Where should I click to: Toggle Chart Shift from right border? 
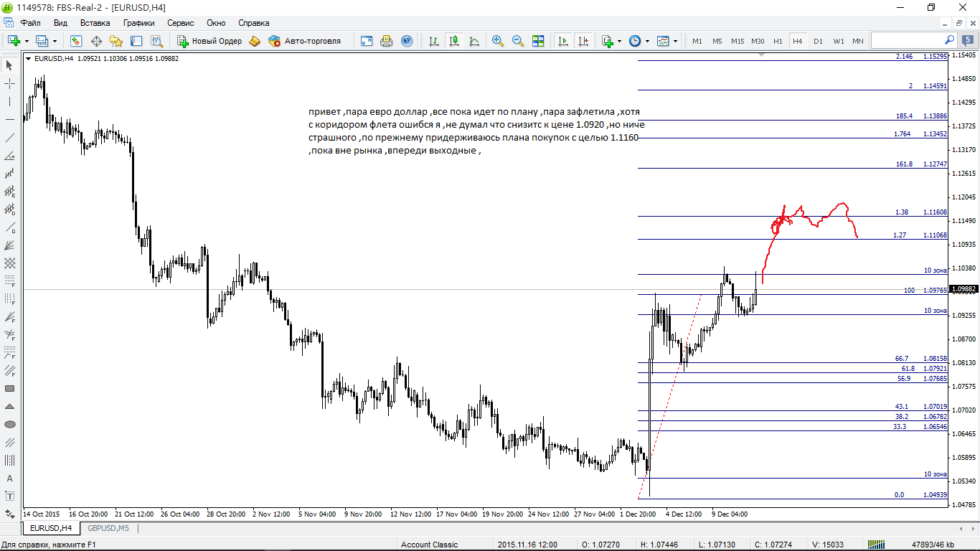(x=583, y=41)
